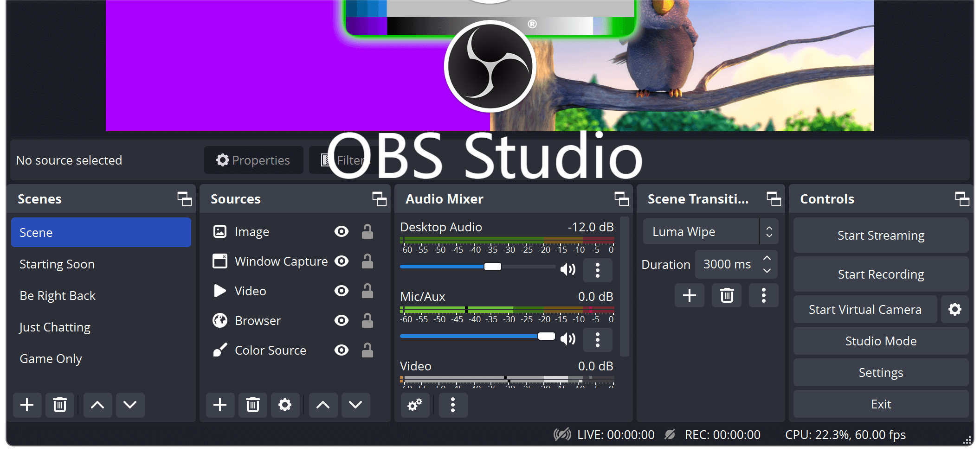Pop out the Audio Mixer dock
The image size is (980, 452).
[x=621, y=199]
